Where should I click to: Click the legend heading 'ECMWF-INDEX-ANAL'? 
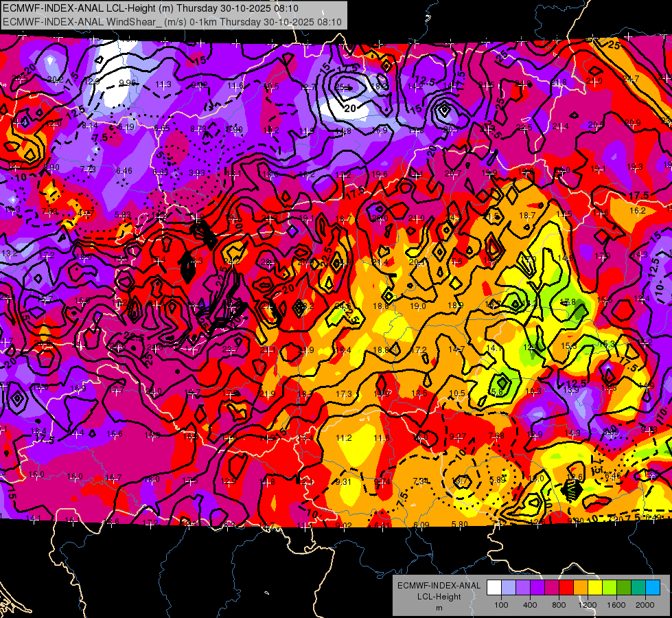point(439,586)
